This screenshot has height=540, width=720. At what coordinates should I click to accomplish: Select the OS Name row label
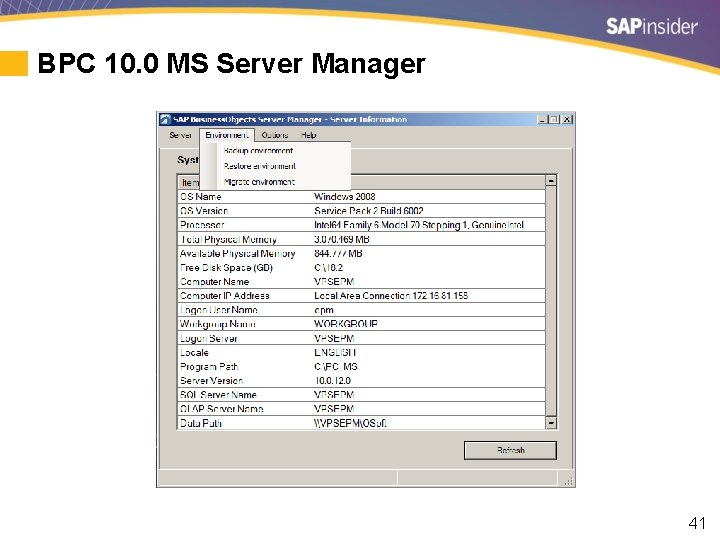(x=201, y=197)
